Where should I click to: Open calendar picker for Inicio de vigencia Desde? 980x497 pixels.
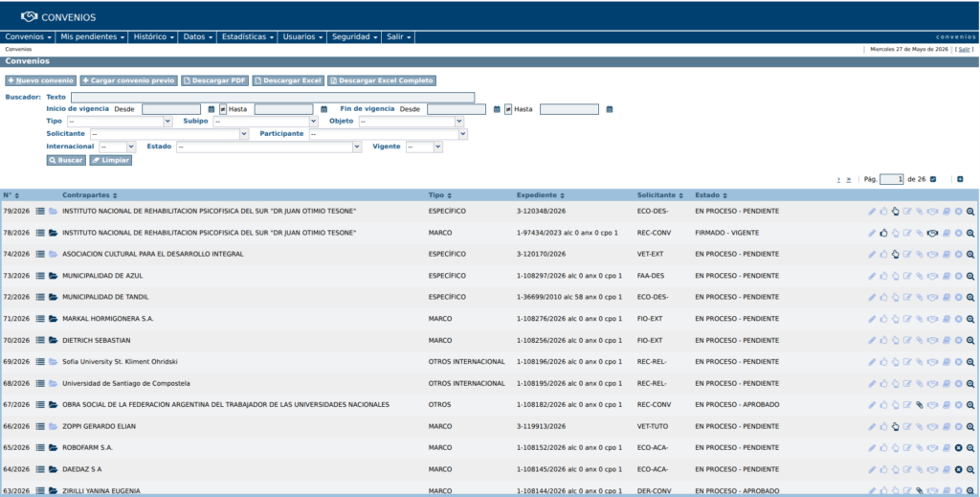[x=212, y=109]
